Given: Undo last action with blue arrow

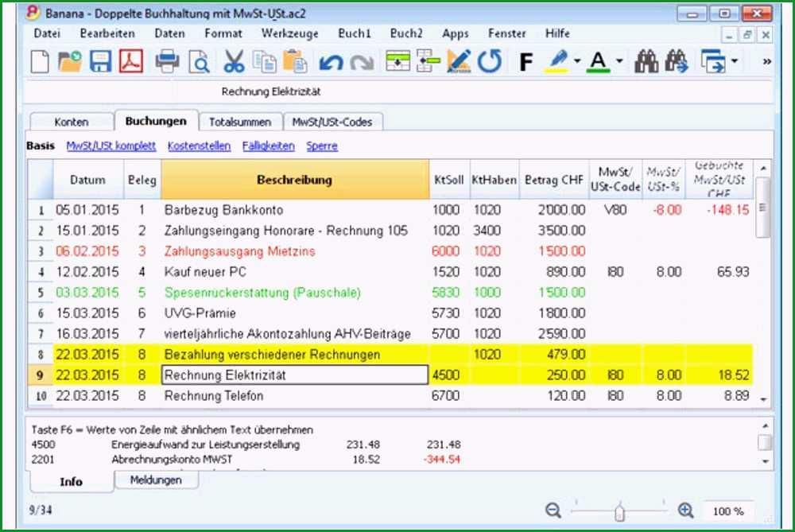Looking at the screenshot, I should (x=331, y=62).
